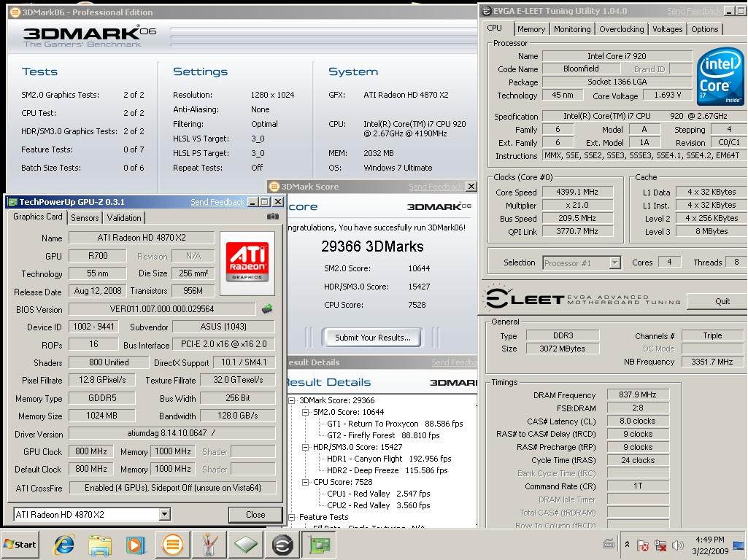
Task: Switch to the Validation tab in GPU-Z
Action: click(124, 218)
